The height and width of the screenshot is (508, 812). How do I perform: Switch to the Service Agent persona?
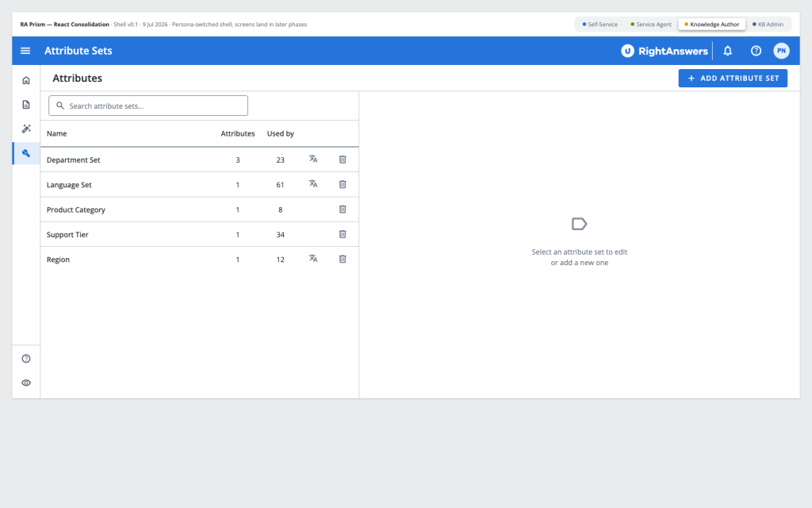651,25
